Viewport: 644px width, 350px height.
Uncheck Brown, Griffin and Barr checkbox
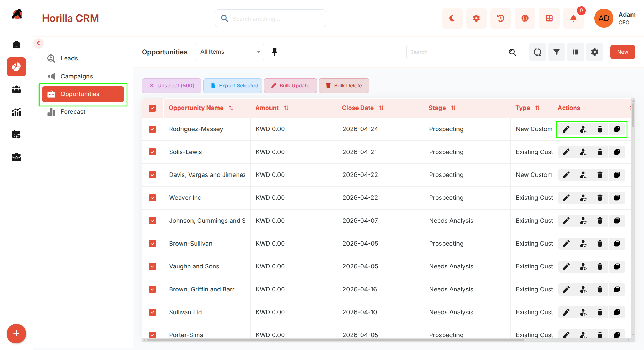[153, 289]
